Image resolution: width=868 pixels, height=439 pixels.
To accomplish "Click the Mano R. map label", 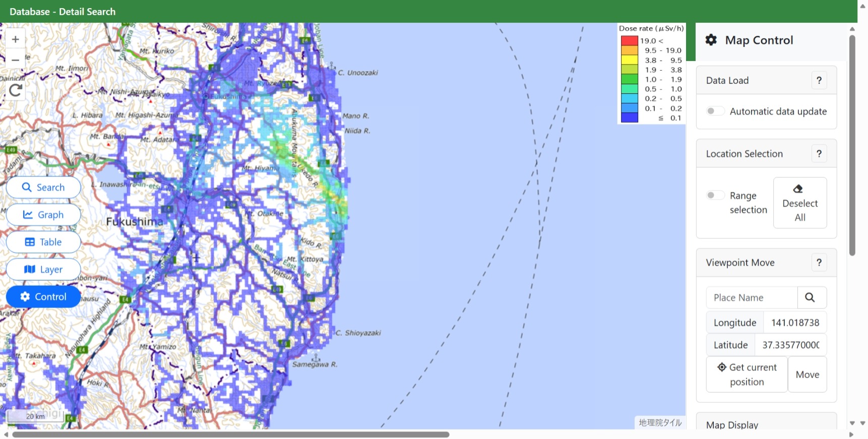I will [356, 116].
